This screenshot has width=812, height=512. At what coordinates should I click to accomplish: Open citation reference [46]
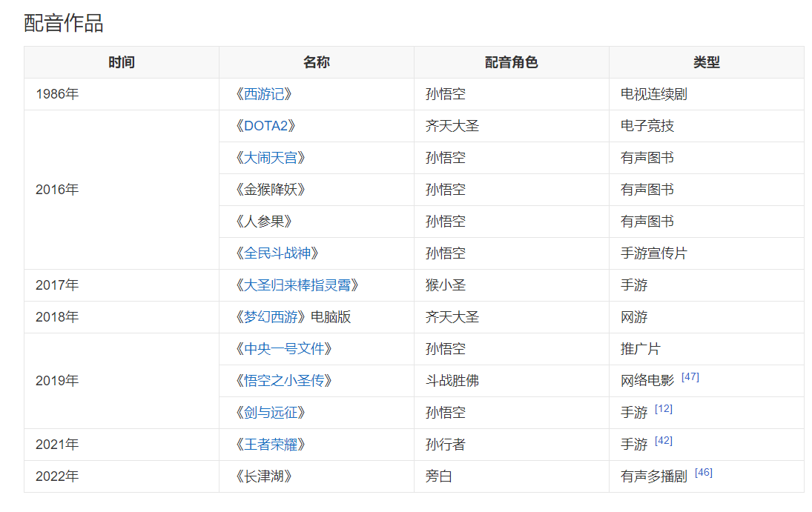704,473
